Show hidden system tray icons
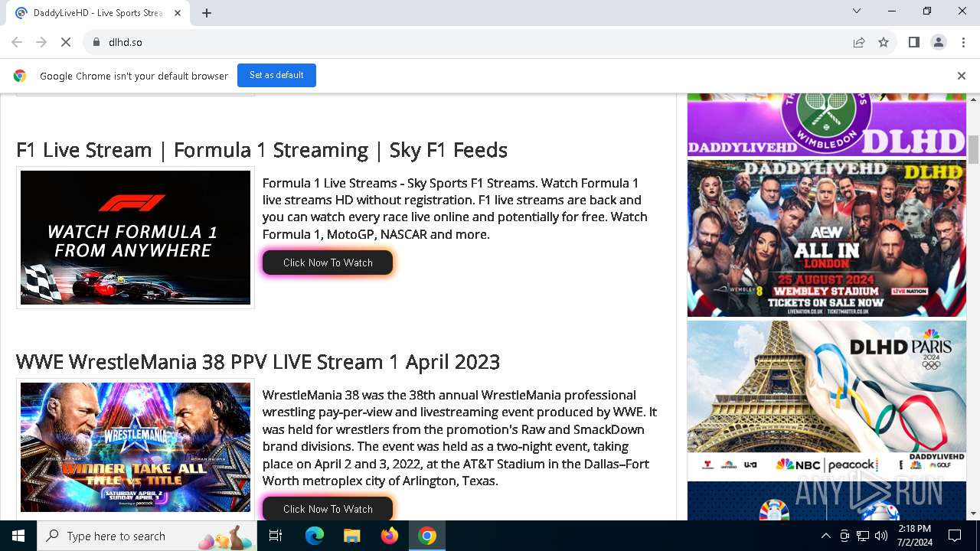This screenshot has width=980, height=551. pyautogui.click(x=825, y=536)
